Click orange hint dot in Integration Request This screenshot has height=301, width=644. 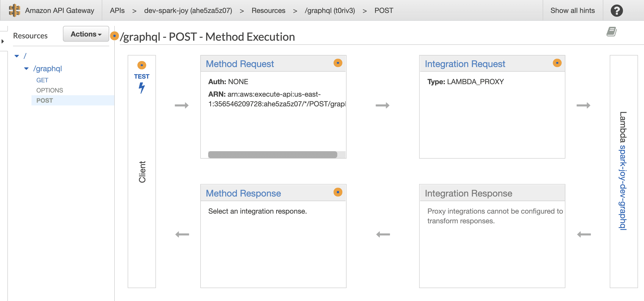[x=557, y=63]
